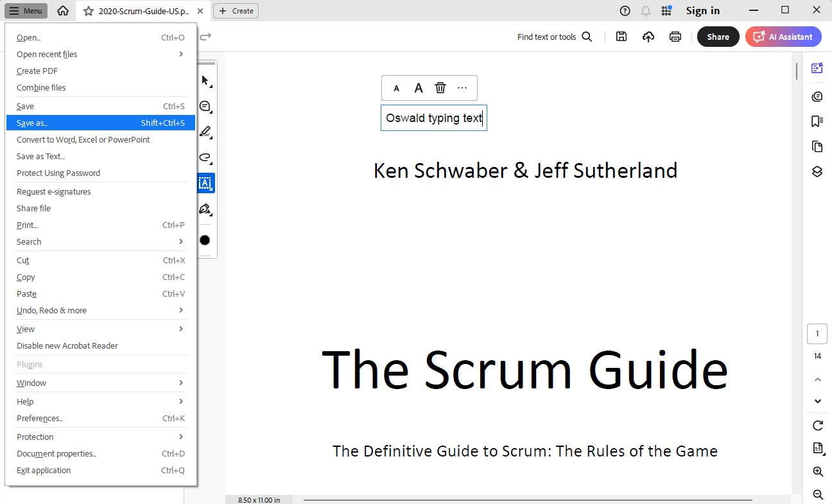Click the current page number field
This screenshot has width=832, height=504.
[817, 334]
